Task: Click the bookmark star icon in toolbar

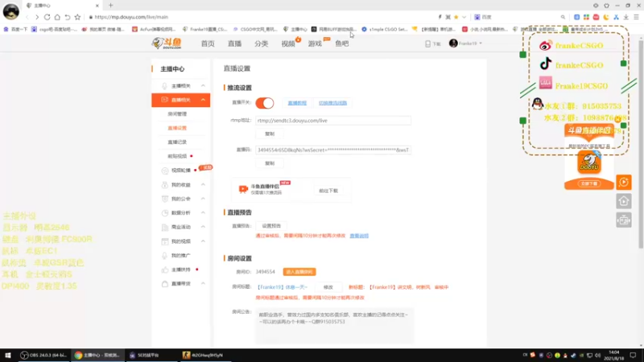Action: [77, 17]
